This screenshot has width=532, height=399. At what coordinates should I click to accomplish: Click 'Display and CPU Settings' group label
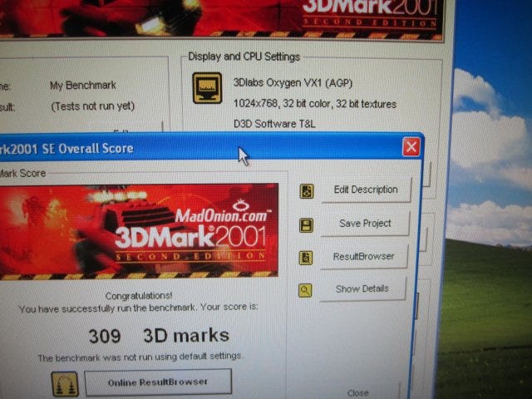coord(244,57)
